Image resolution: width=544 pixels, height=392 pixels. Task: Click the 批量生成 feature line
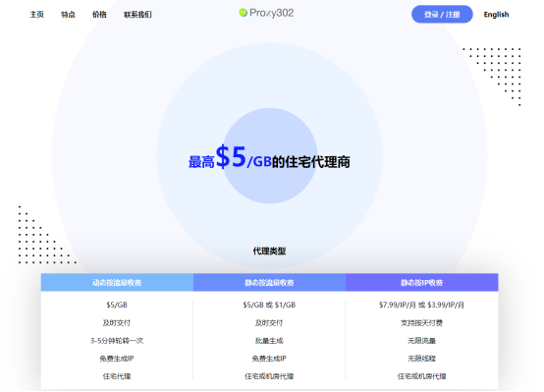[269, 341]
